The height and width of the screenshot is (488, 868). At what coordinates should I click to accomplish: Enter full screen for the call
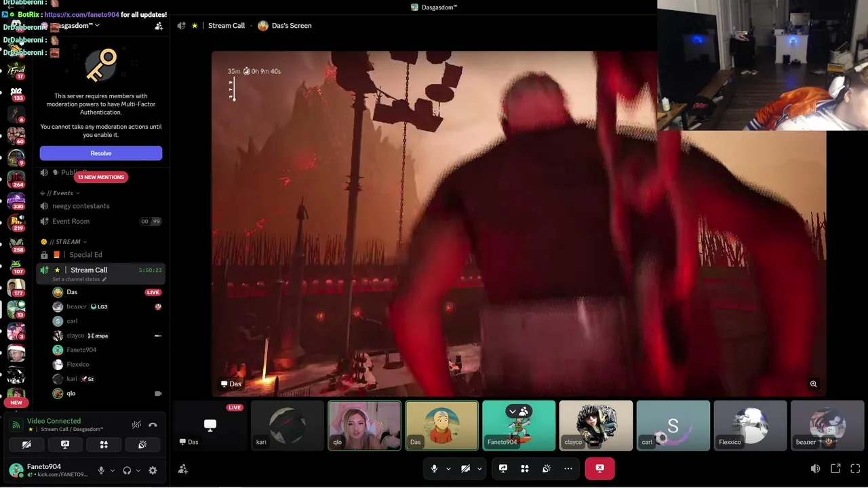tap(855, 468)
